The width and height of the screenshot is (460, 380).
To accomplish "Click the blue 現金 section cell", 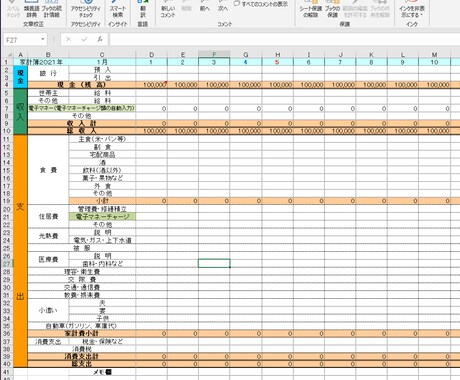I will [20, 77].
